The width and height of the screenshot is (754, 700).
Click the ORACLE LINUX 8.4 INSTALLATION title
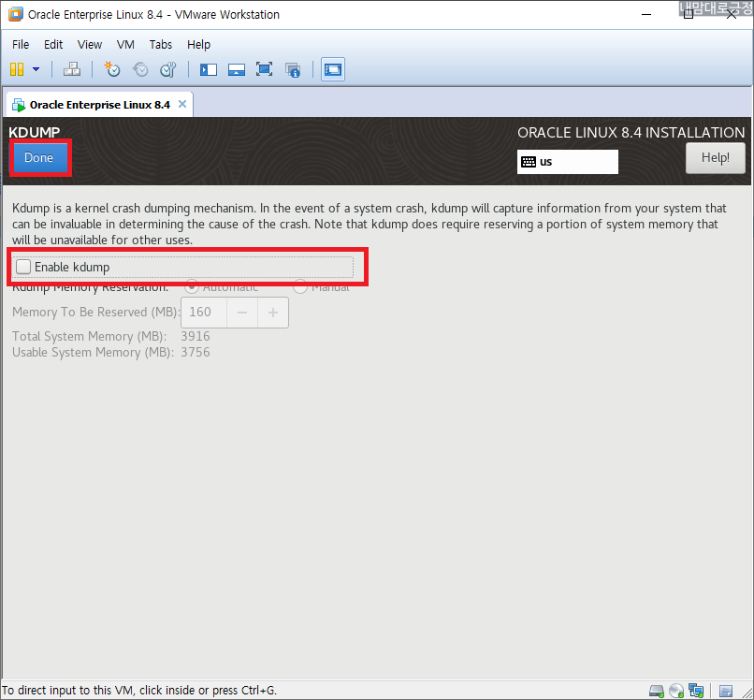[631, 133]
